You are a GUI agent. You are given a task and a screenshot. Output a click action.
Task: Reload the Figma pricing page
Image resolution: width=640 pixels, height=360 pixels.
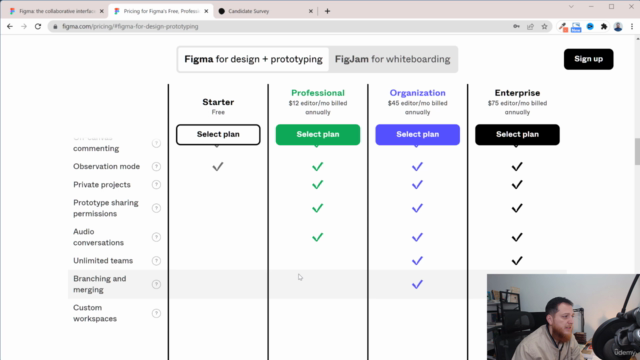[38, 27]
